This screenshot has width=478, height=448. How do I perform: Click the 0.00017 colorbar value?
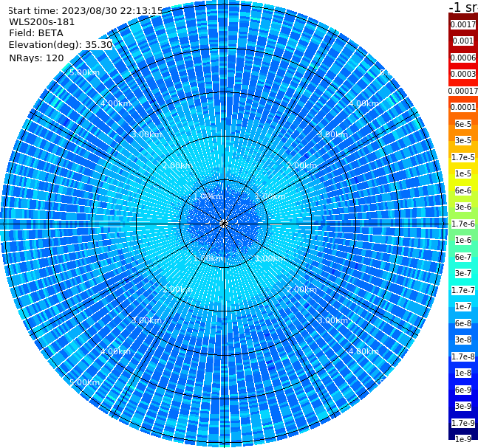[x=463, y=91]
